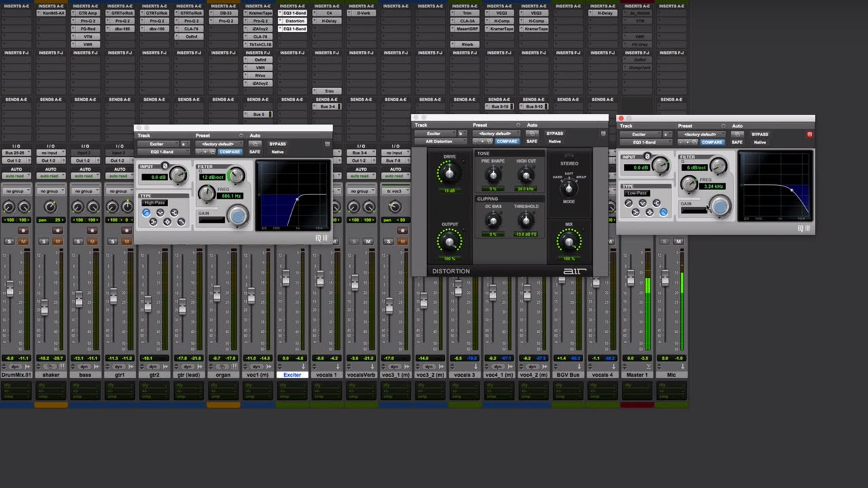This screenshot has height=488, width=868.
Task: Open factory default preset dropdown in AIR Distortion
Action: pyautogui.click(x=495, y=134)
